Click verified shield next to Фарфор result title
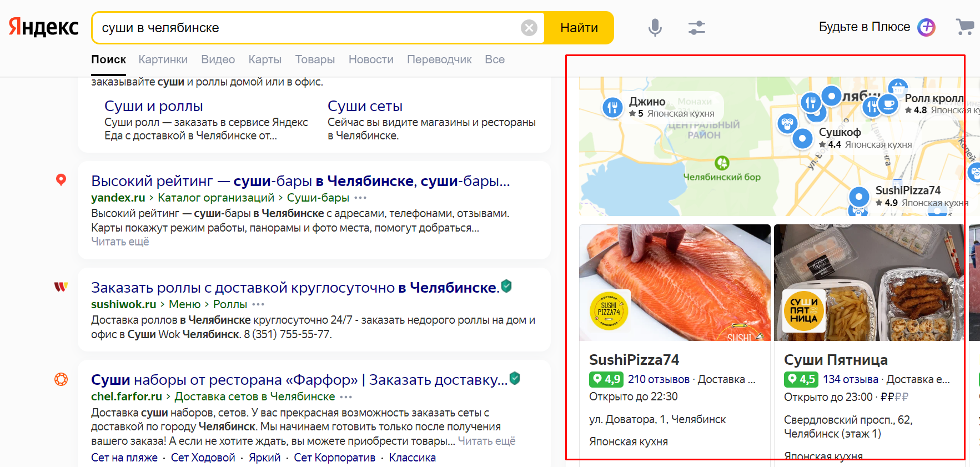This screenshot has width=980, height=467. pyautogui.click(x=515, y=378)
